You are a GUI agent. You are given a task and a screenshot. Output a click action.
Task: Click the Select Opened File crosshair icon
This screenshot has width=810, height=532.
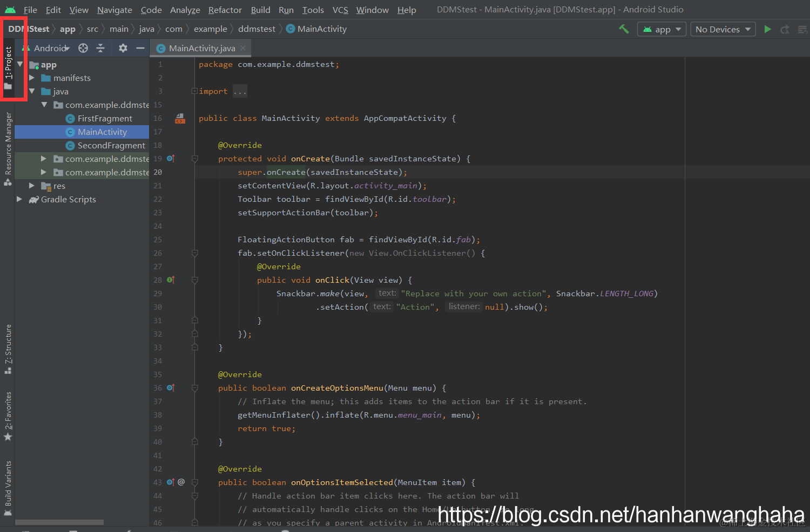83,48
